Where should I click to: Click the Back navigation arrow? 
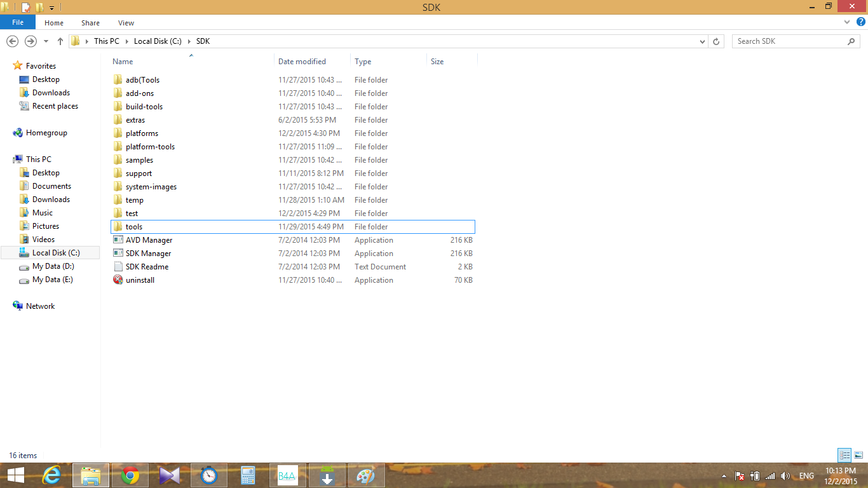pos(12,41)
